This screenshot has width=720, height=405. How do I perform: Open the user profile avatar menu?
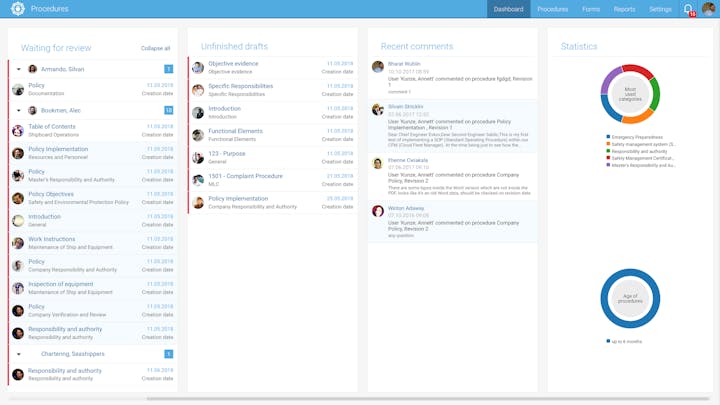pyautogui.click(x=709, y=9)
